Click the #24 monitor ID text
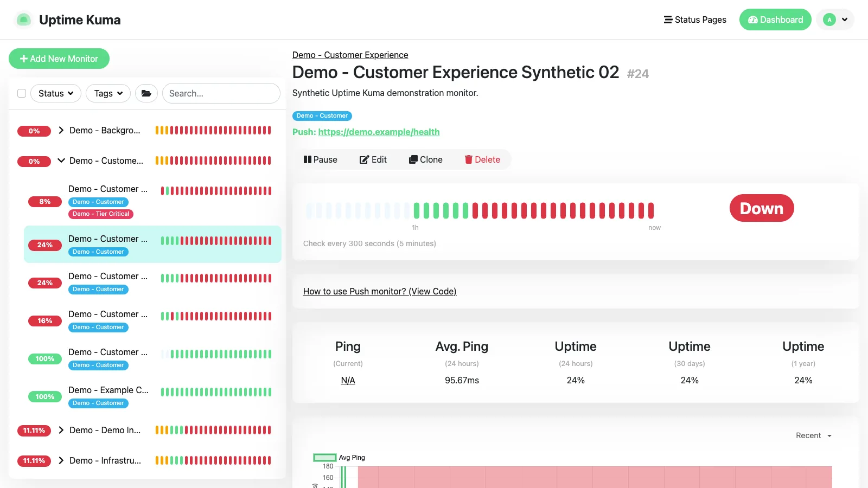Screen dimensions: 868x488 point(638,74)
